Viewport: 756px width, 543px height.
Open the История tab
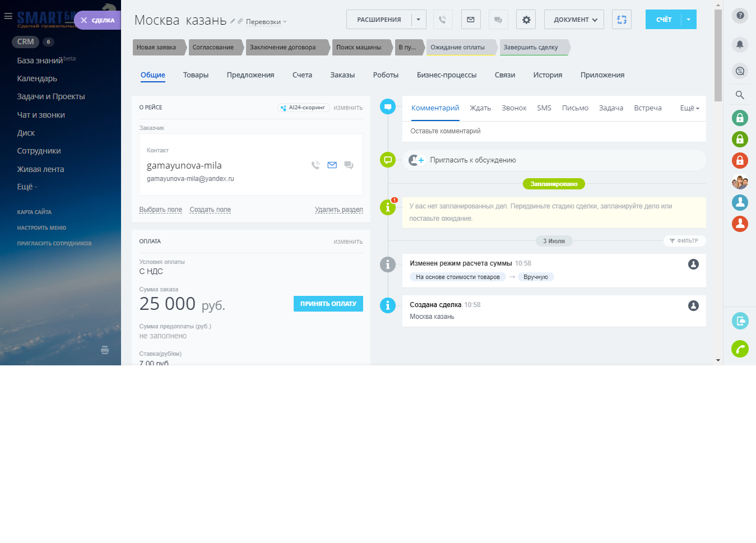(547, 75)
